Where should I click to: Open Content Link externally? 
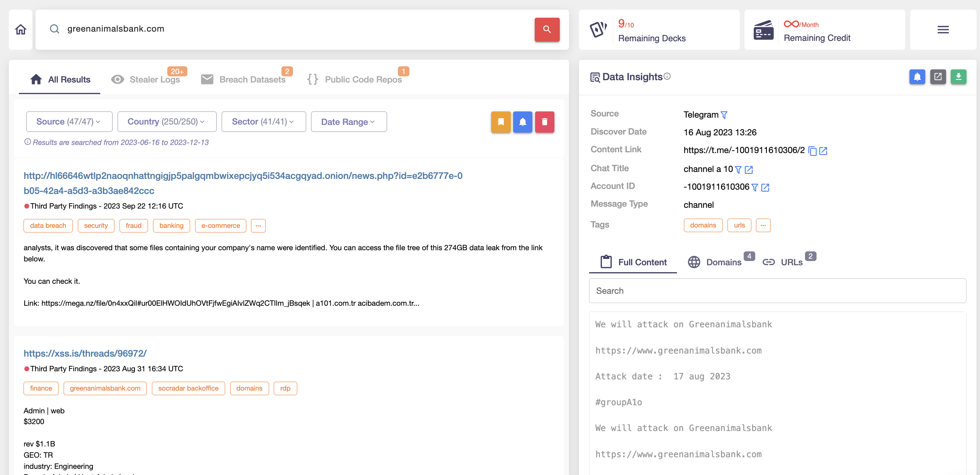tap(823, 151)
